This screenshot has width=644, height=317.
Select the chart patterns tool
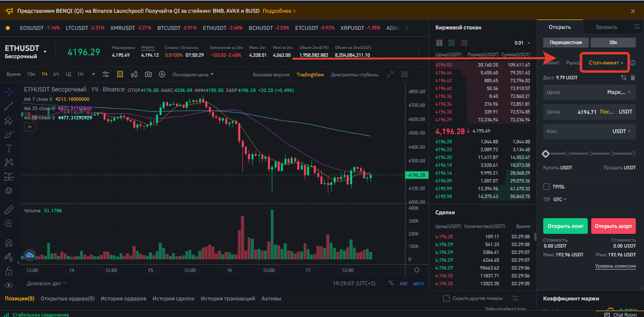pyautogui.click(x=9, y=162)
